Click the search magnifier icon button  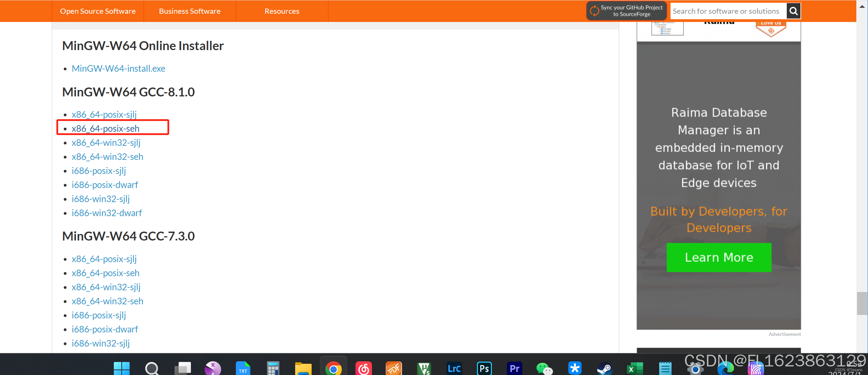[x=793, y=11]
